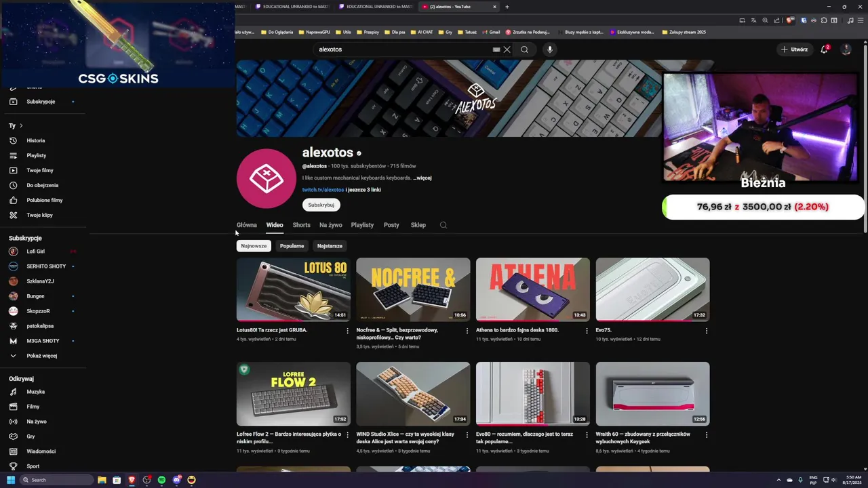The image size is (868, 488).
Task: Select the Wideo channel tab
Action: click(x=275, y=225)
